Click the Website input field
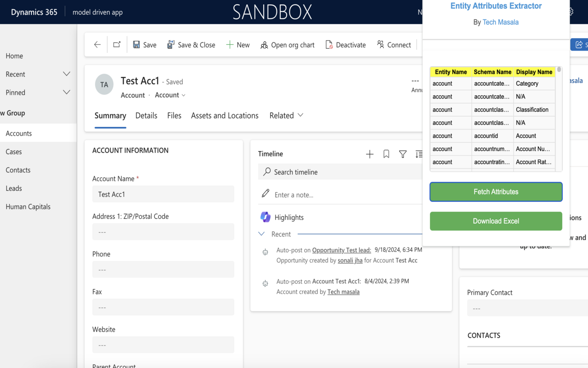Screen dimensions: 588x368 [163, 345]
